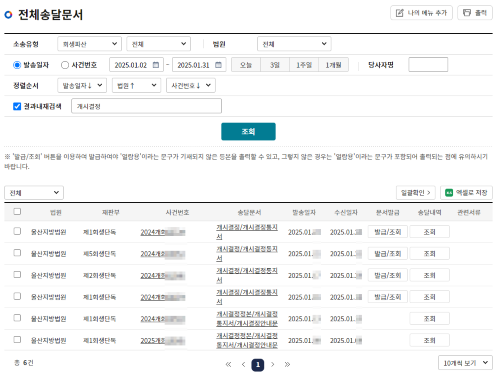Open 개시결정/개시결정통지서 link in 제2회생단독 row

247,275
